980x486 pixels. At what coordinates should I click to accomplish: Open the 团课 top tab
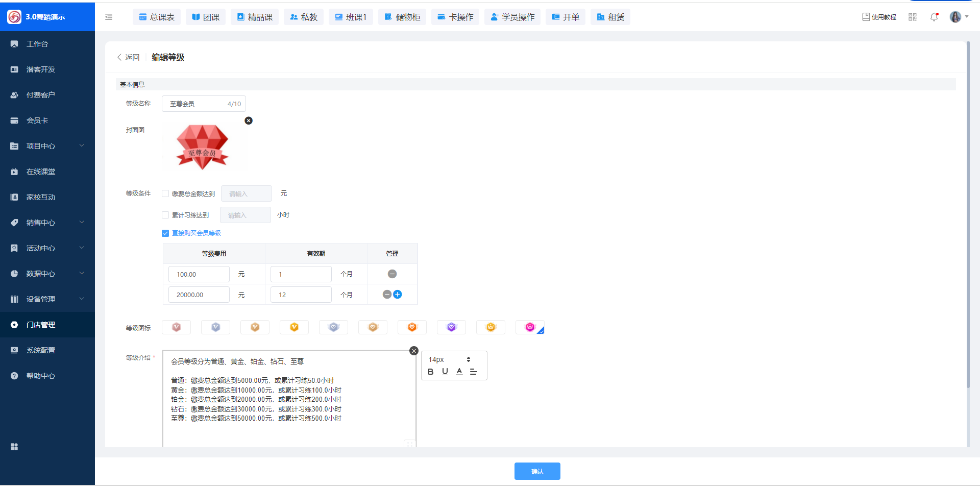(x=206, y=17)
